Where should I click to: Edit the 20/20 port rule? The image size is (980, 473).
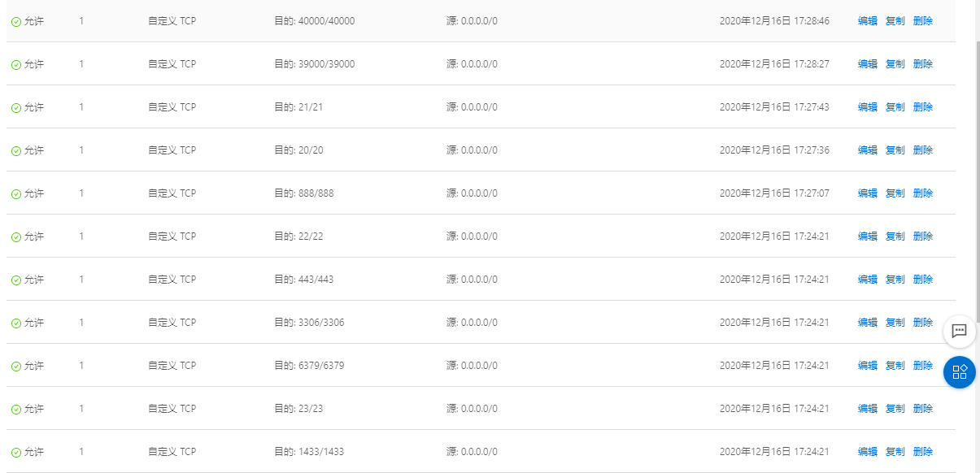point(867,150)
